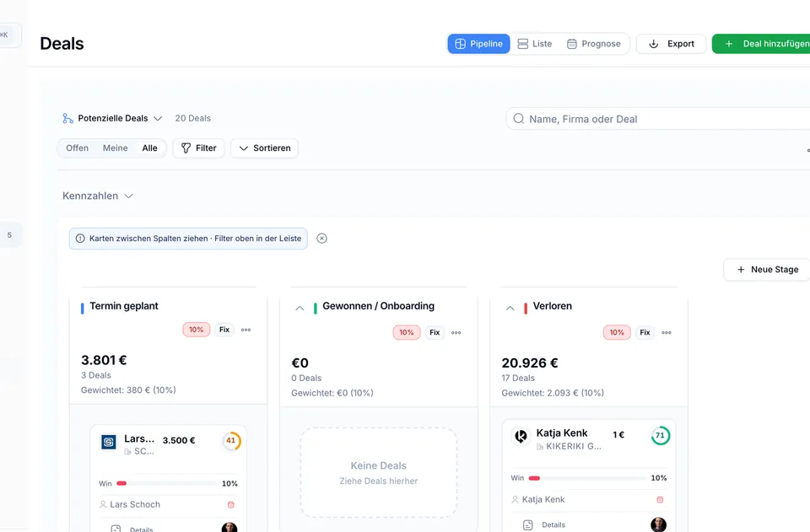The image size is (810, 532).
Task: Click the person icon next to Lars Schoch
Action: pos(103,505)
